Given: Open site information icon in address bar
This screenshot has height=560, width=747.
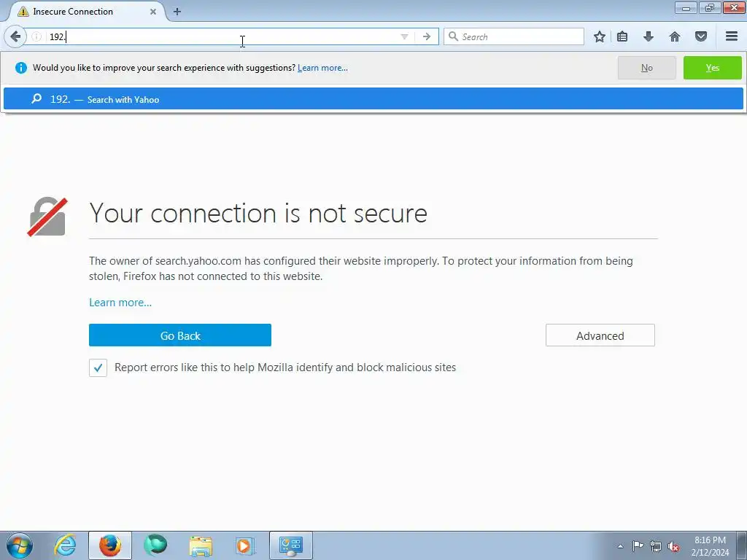Looking at the screenshot, I should point(36,36).
